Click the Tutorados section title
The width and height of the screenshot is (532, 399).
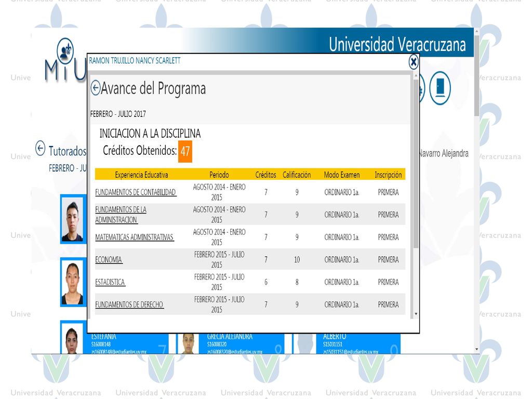click(x=68, y=151)
